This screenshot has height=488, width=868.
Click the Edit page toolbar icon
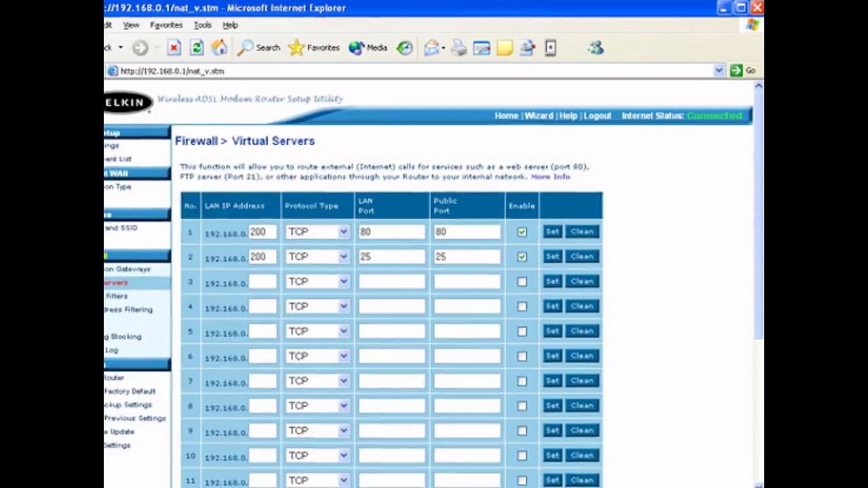[x=481, y=47]
